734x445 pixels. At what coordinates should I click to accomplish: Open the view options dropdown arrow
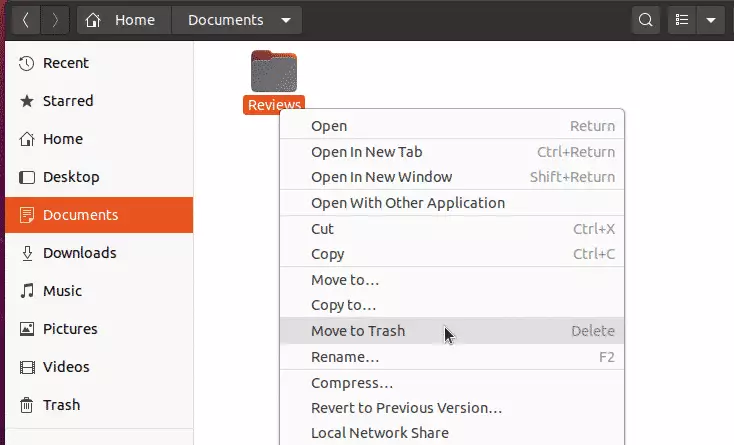711,20
